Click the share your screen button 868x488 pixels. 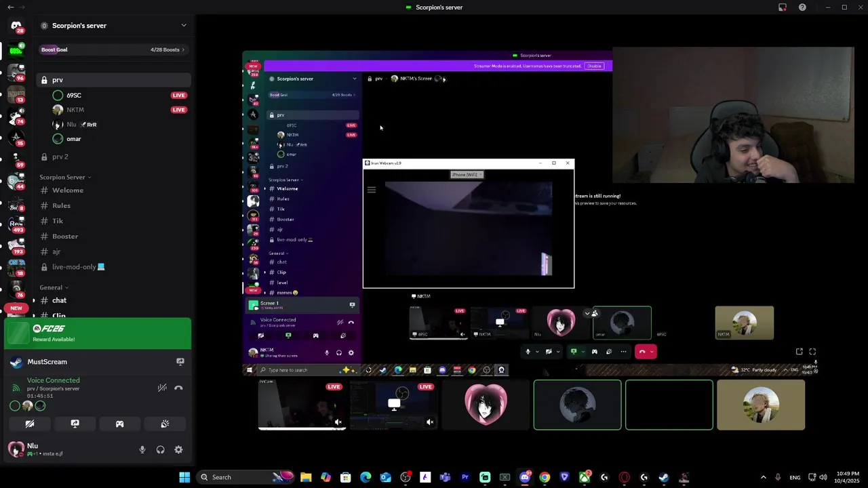pyautogui.click(x=75, y=424)
